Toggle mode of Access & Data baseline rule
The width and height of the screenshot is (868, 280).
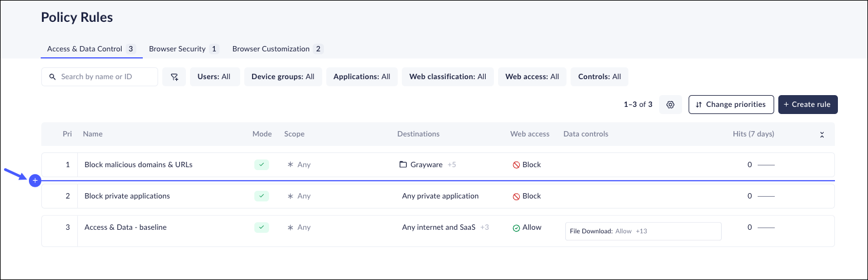click(x=261, y=227)
